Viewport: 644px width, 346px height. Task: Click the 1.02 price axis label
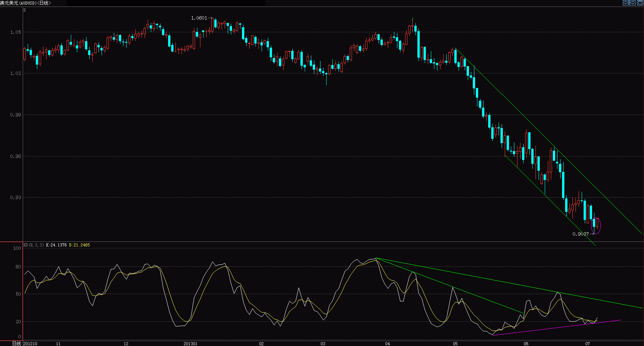pyautogui.click(x=16, y=73)
